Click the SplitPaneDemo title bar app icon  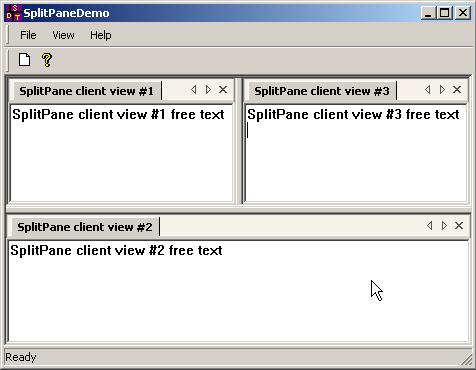pyautogui.click(x=14, y=13)
